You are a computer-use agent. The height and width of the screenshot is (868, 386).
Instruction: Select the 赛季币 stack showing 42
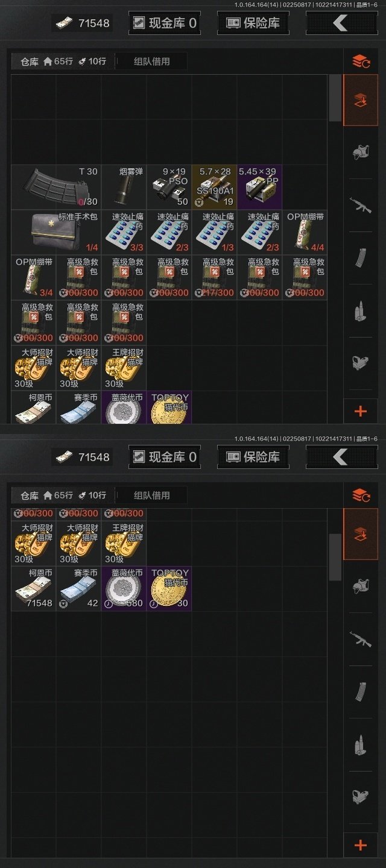pos(78,588)
